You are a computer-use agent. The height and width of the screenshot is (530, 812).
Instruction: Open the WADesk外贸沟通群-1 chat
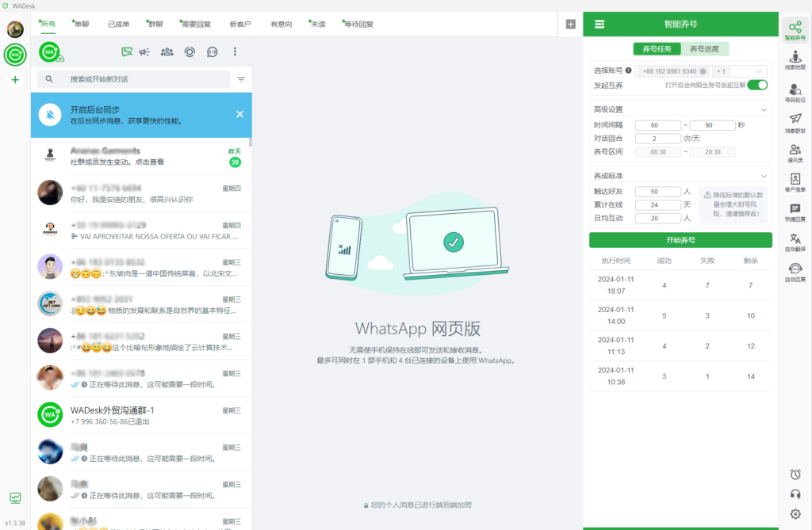(141, 415)
